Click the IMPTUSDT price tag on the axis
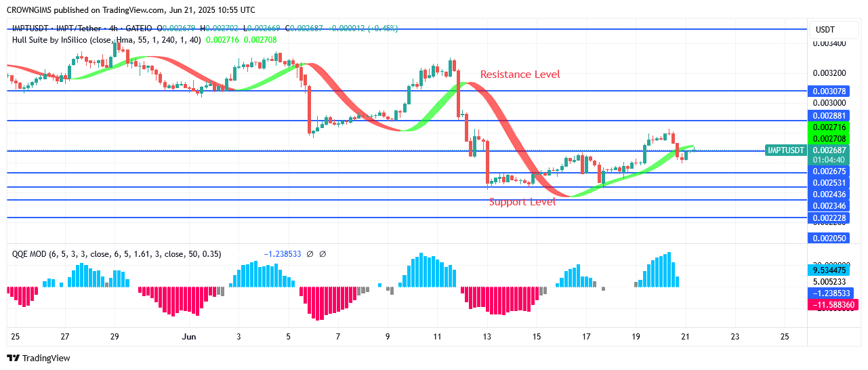 coord(786,150)
